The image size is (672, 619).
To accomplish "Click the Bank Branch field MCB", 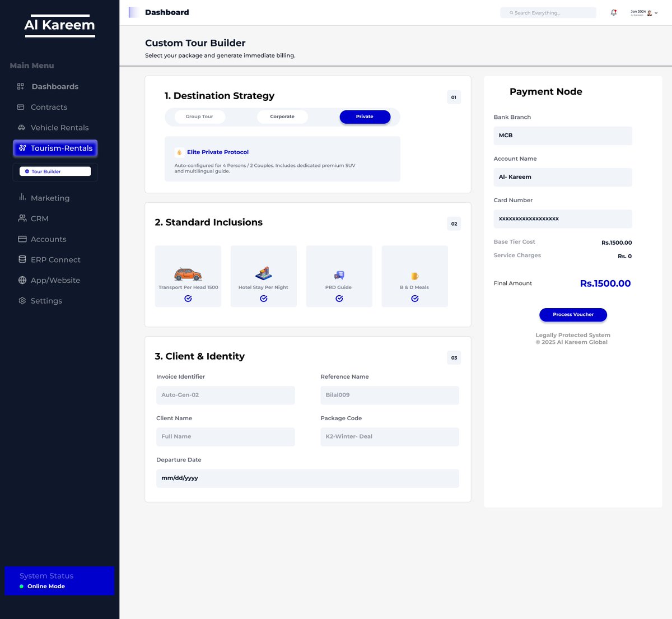I will [x=563, y=136].
